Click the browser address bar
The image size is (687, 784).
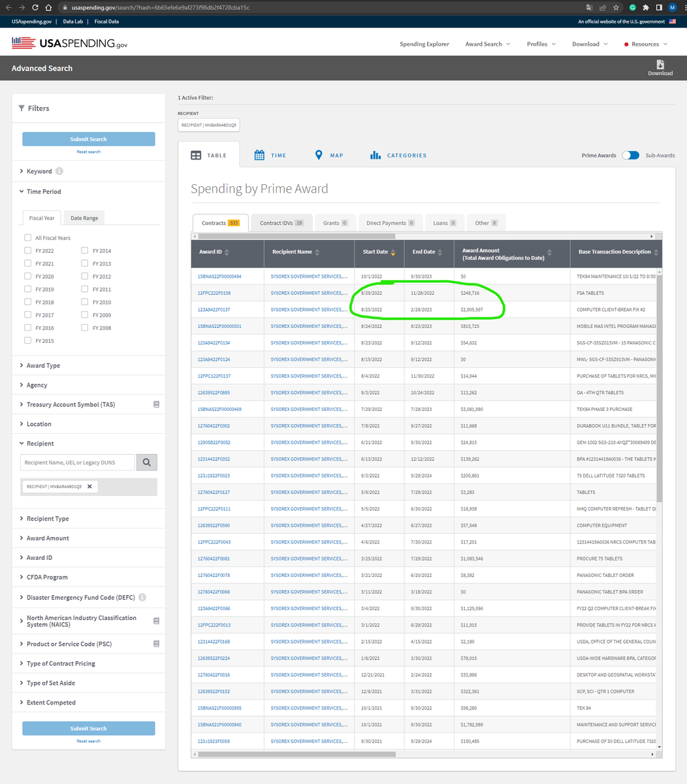[x=320, y=8]
